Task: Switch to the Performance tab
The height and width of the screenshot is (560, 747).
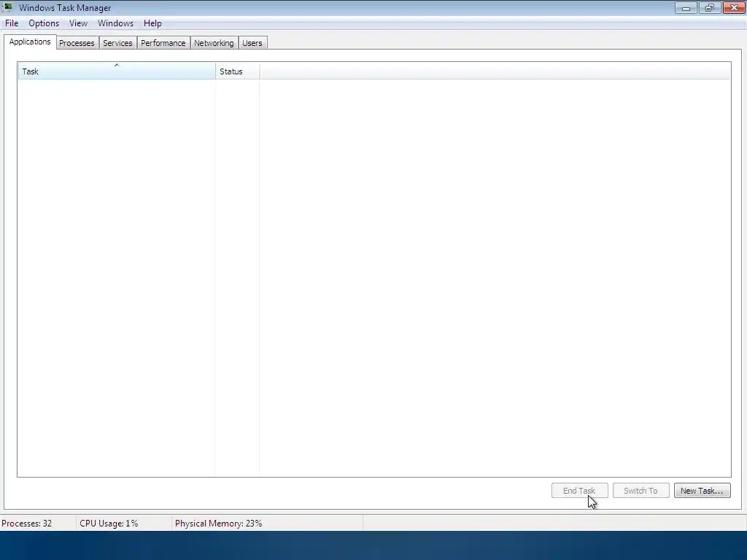Action: [x=163, y=43]
